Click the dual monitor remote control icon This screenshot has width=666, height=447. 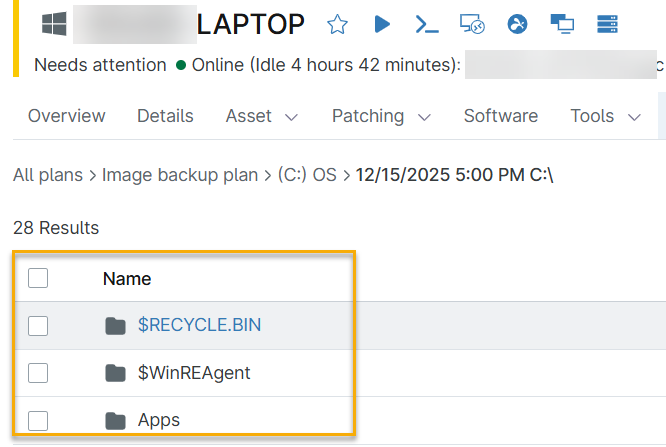561,24
